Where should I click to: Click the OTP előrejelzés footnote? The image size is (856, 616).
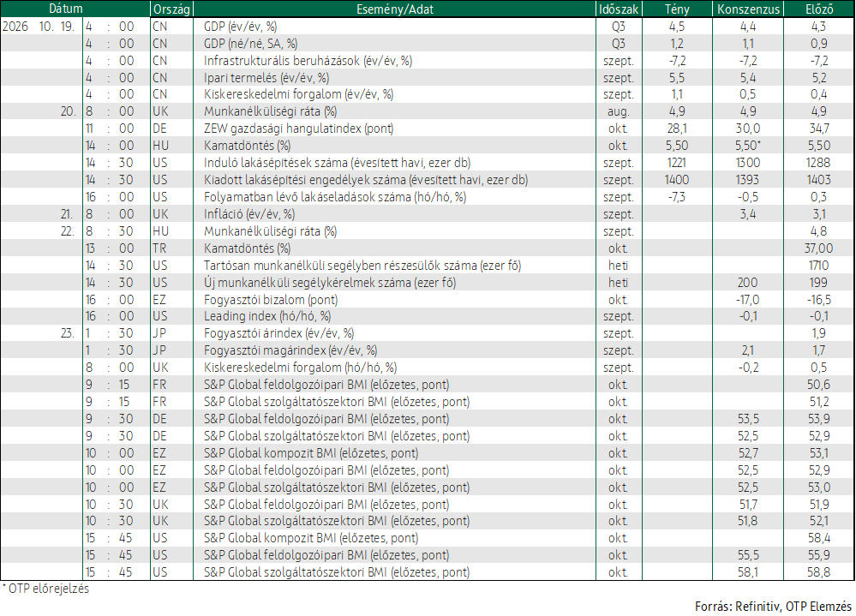point(46,589)
